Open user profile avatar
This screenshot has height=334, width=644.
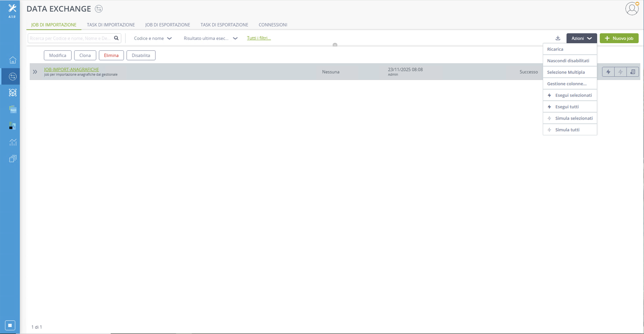(x=632, y=9)
